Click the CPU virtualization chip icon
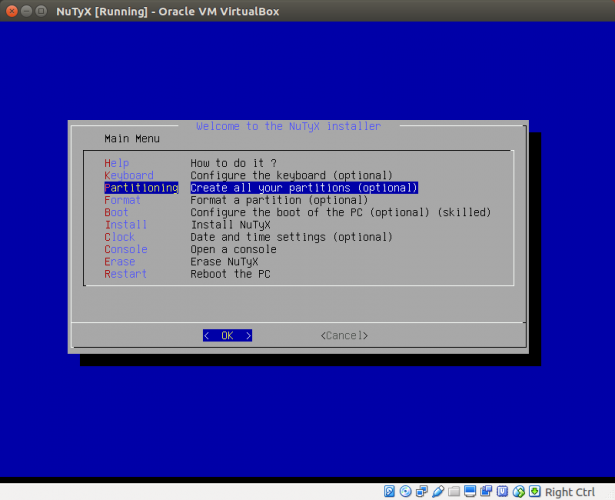This screenshot has height=500, width=615. (x=502, y=491)
